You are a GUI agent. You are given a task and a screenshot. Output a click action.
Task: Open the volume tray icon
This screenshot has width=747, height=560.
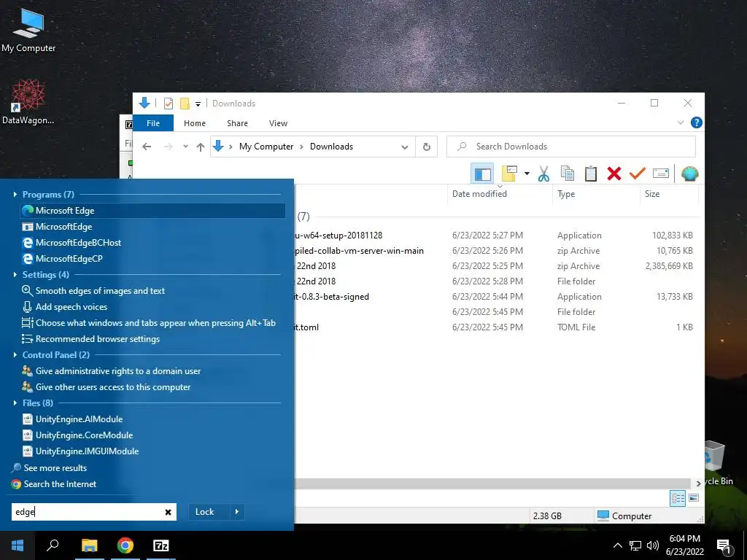click(652, 545)
